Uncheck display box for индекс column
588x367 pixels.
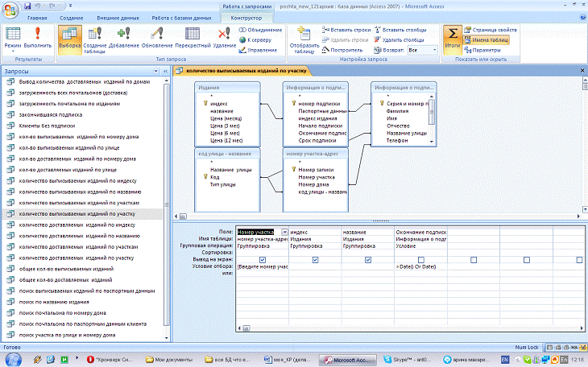[x=315, y=260]
